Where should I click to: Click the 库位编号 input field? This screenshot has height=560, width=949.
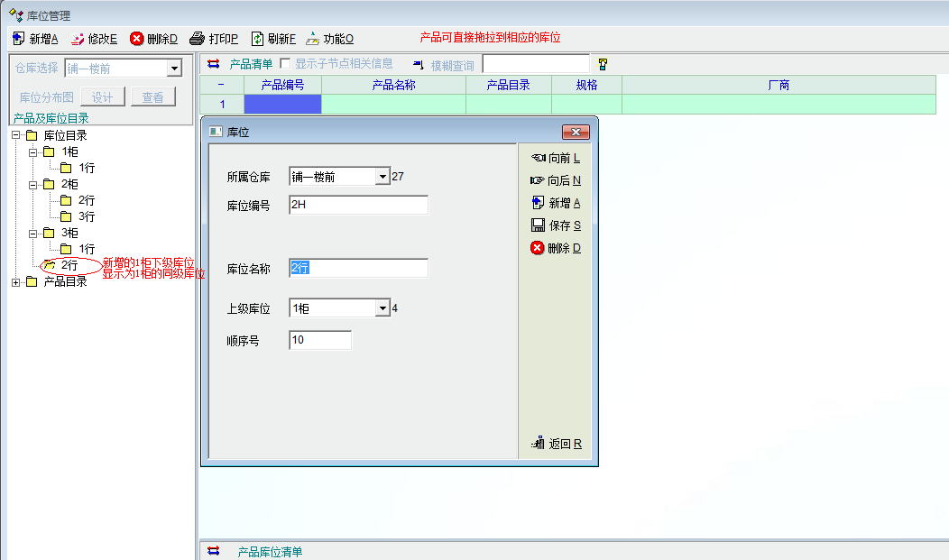(x=358, y=205)
